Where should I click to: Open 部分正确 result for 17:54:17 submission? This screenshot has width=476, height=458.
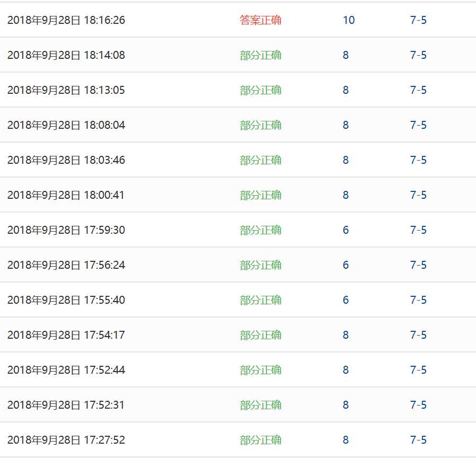click(x=260, y=335)
